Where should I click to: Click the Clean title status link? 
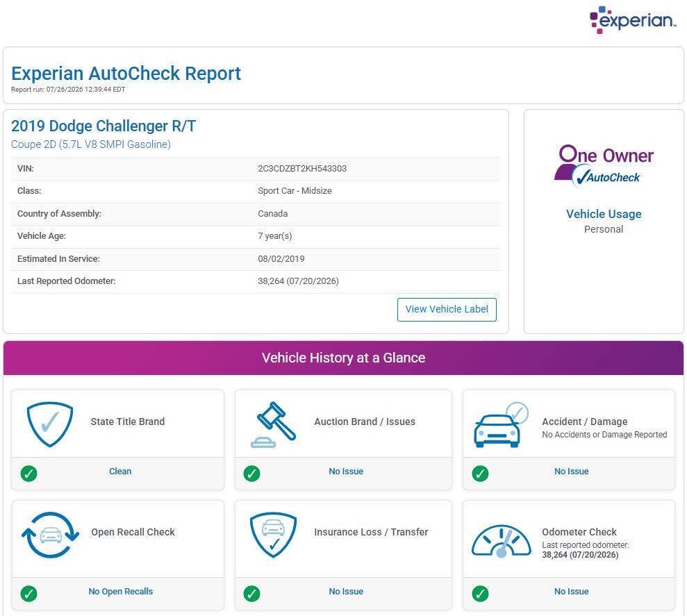(x=120, y=472)
